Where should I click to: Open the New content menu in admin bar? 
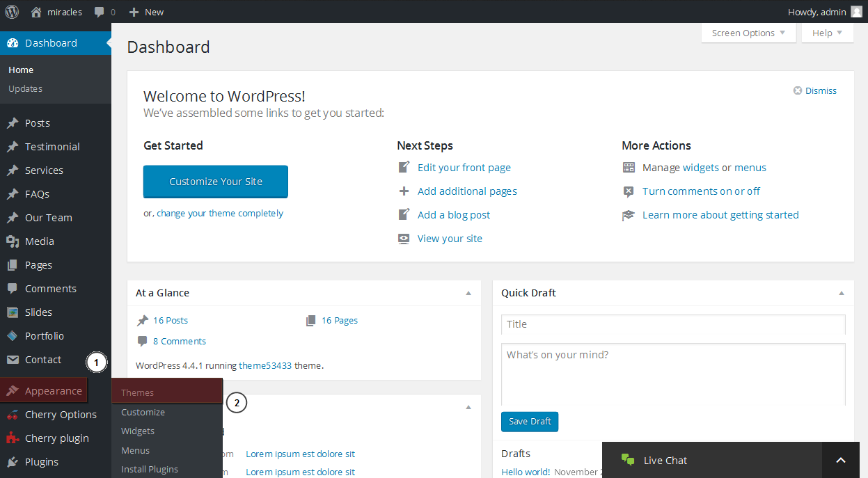[x=146, y=12]
